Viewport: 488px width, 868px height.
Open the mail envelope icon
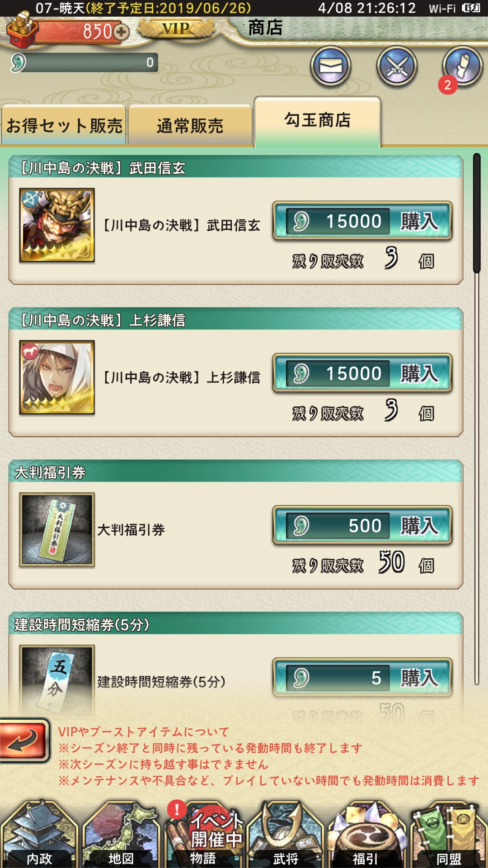(x=331, y=66)
